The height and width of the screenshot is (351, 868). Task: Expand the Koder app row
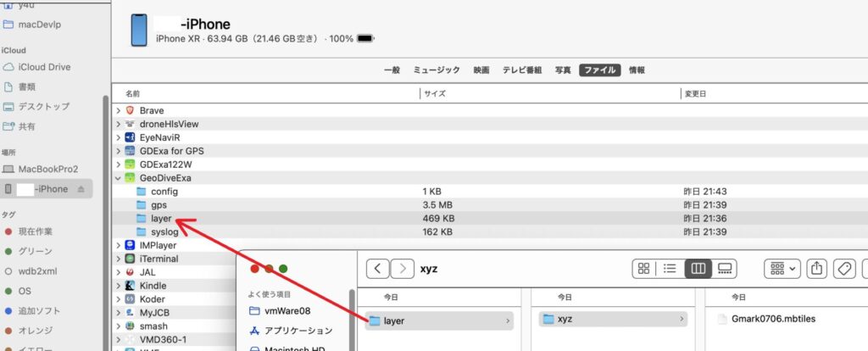click(x=118, y=299)
